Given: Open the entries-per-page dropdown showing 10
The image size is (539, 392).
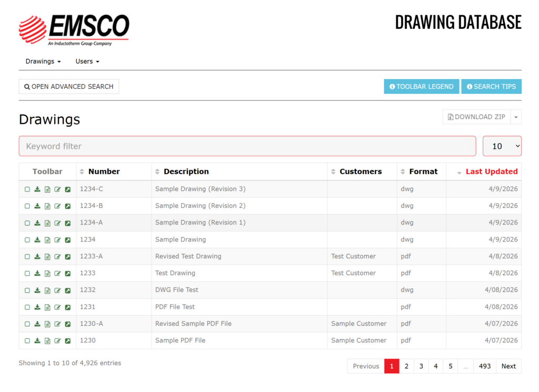Looking at the screenshot, I should (x=502, y=146).
